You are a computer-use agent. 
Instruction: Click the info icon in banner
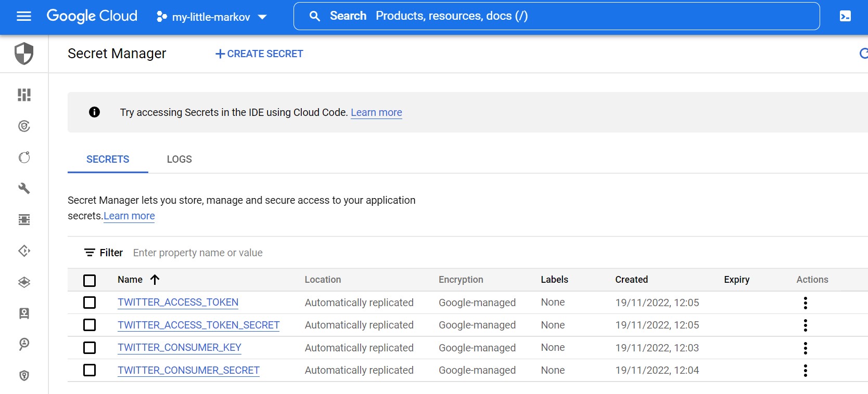point(94,112)
